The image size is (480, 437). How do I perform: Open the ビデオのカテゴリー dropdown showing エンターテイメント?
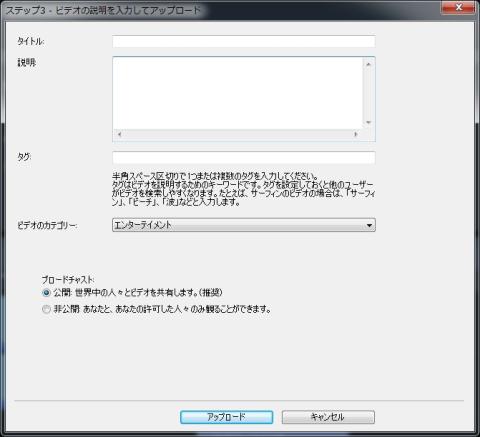[x=244, y=225]
